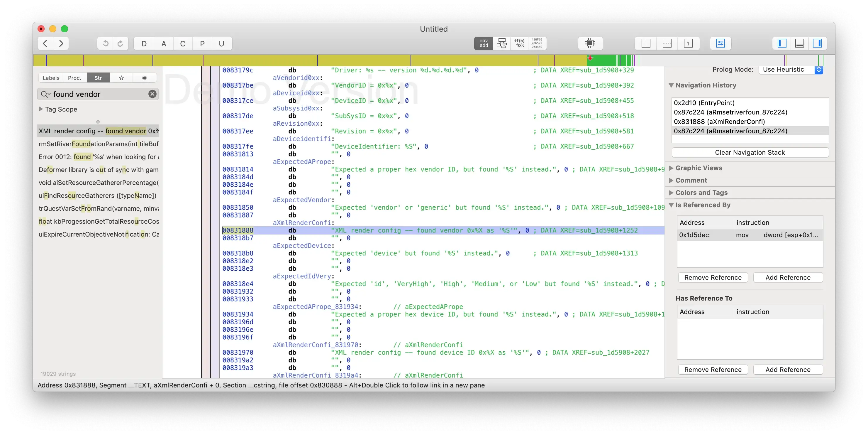The image size is (868, 435).
Task: Click the found vendor search field
Action: coord(98,94)
